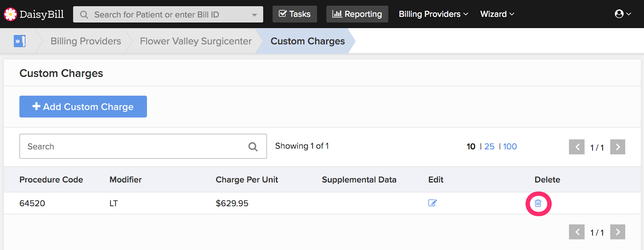Click the DaisyBill flower logo
This screenshot has width=644, height=250.
click(10, 14)
